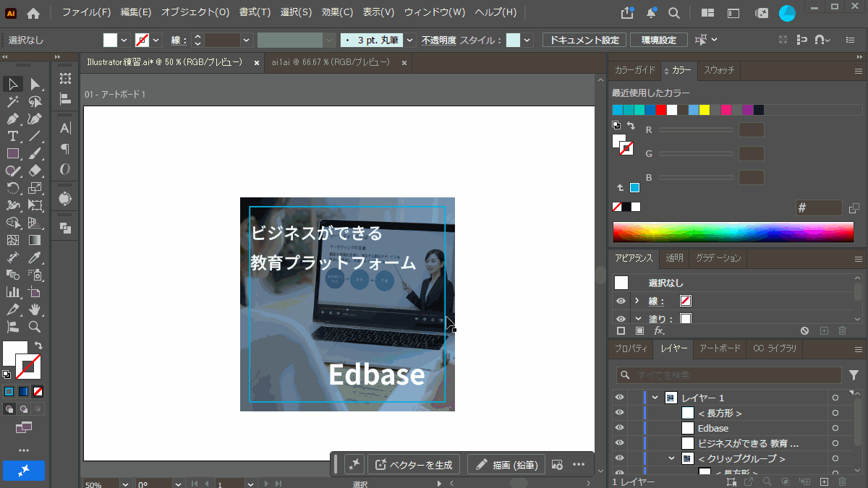Select the Type tool
868x488 pixels.
tap(13, 137)
